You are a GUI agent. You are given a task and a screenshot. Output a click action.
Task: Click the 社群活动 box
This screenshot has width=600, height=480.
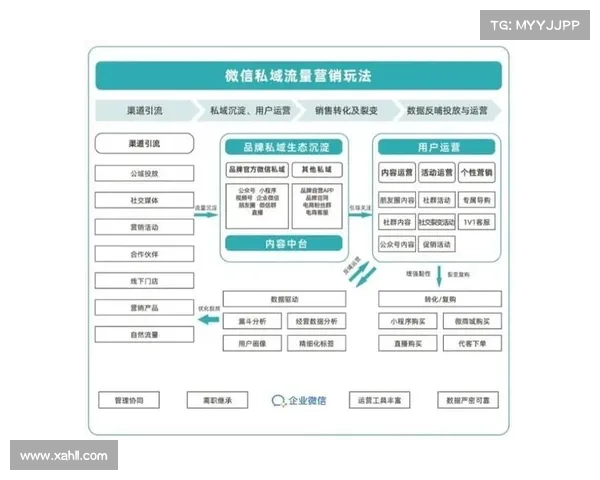[x=437, y=200]
